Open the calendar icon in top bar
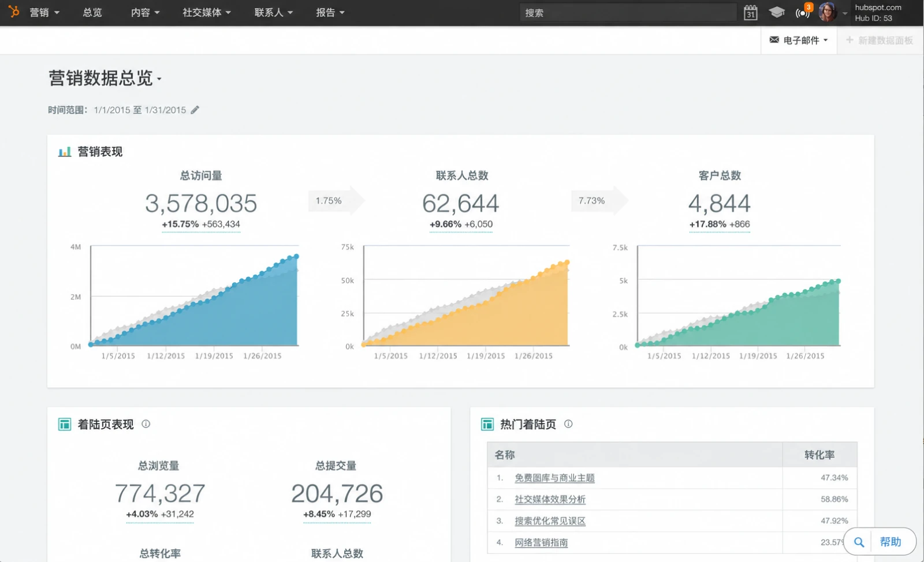The height and width of the screenshot is (562, 924). (x=750, y=12)
